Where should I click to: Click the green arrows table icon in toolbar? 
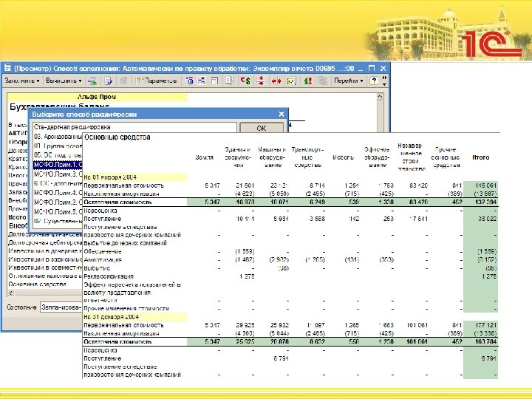pyautogui.click(x=92, y=81)
